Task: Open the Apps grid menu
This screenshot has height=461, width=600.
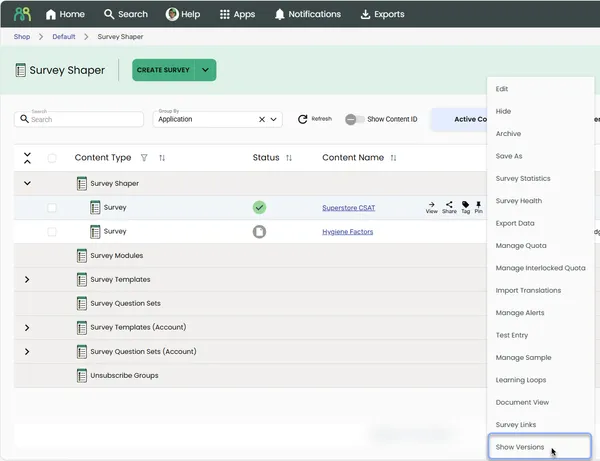Action: [x=237, y=14]
